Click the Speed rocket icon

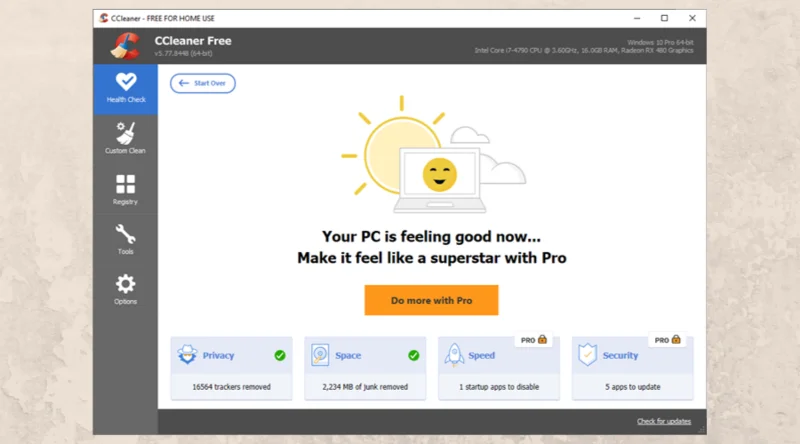[454, 355]
